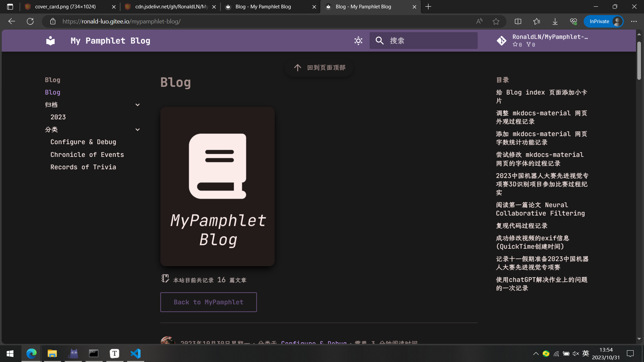
Task: Toggle light/dark color scheme icon
Action: [358, 41]
